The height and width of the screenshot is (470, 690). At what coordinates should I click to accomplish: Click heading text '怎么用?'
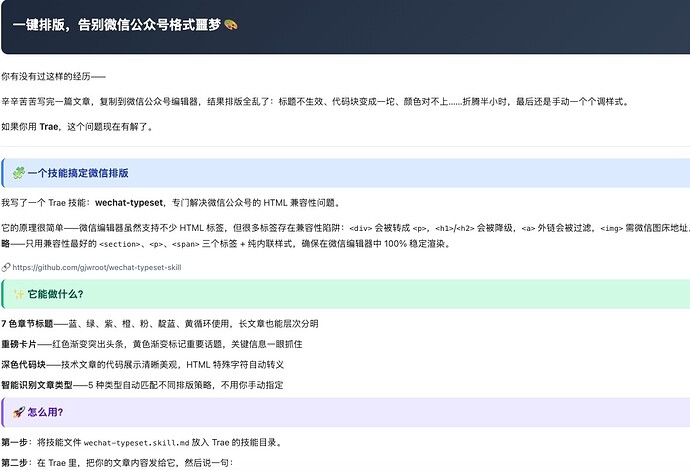point(45,412)
